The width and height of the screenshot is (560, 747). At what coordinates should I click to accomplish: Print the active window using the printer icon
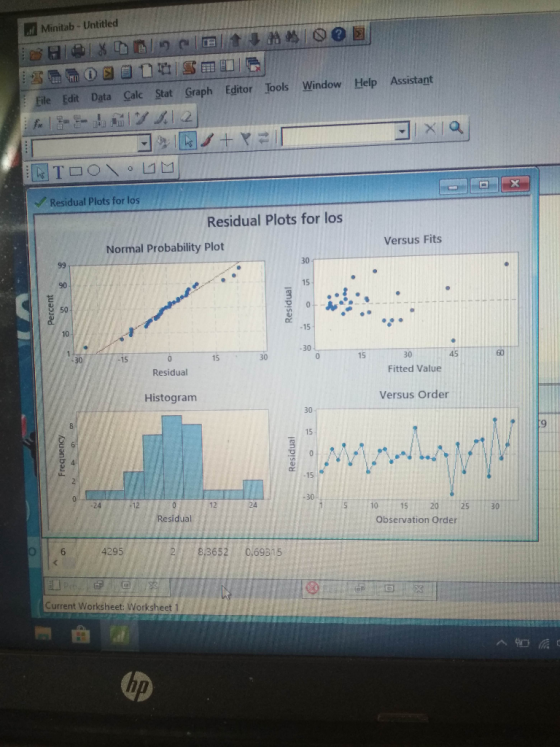(79, 51)
